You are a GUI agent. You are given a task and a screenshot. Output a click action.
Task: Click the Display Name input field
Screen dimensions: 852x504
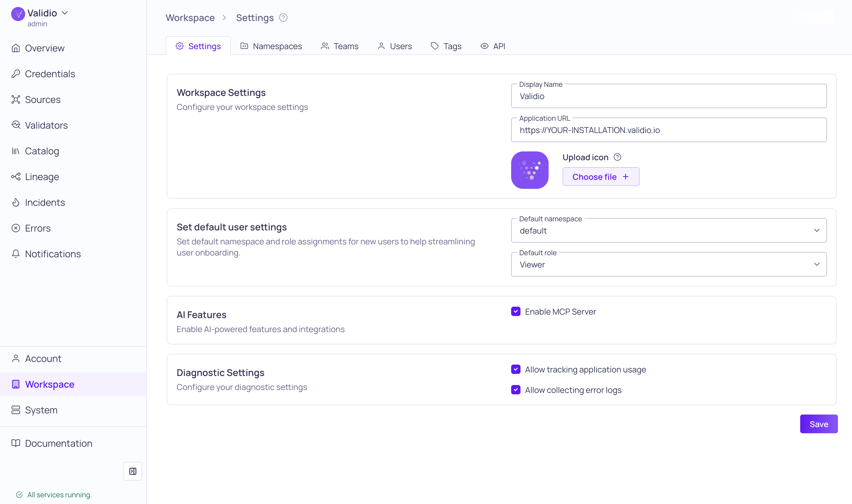tap(669, 96)
